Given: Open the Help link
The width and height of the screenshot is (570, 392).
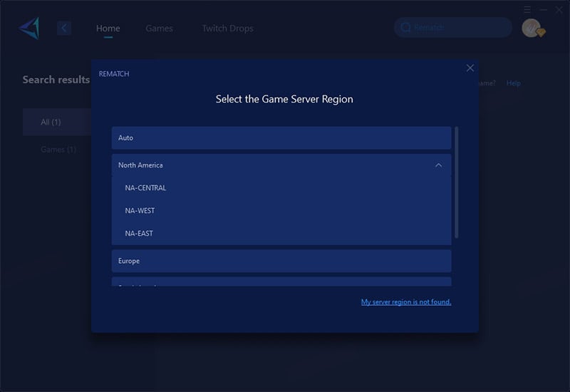Looking at the screenshot, I should (513, 83).
